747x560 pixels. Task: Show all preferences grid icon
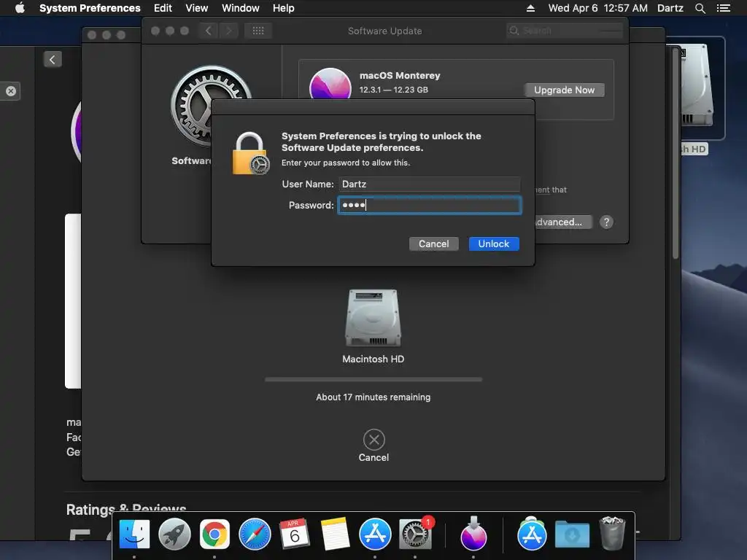(x=258, y=31)
